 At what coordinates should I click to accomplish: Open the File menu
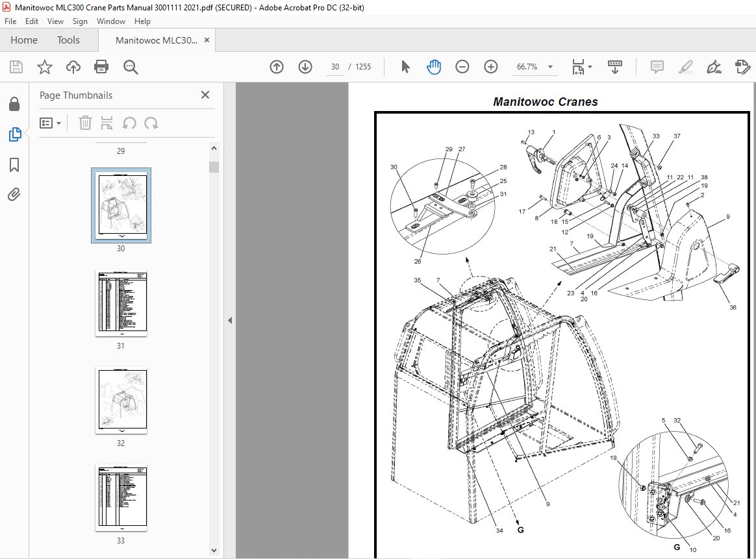(10, 21)
